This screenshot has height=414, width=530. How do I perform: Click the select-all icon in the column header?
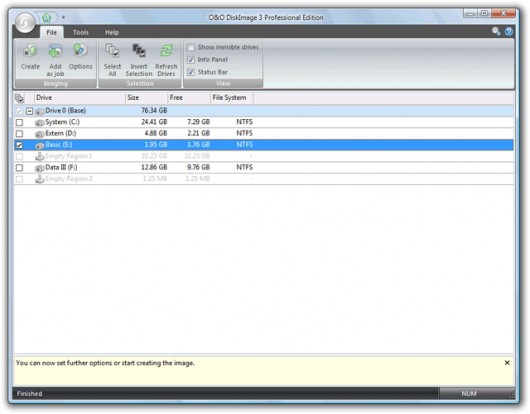[x=19, y=98]
